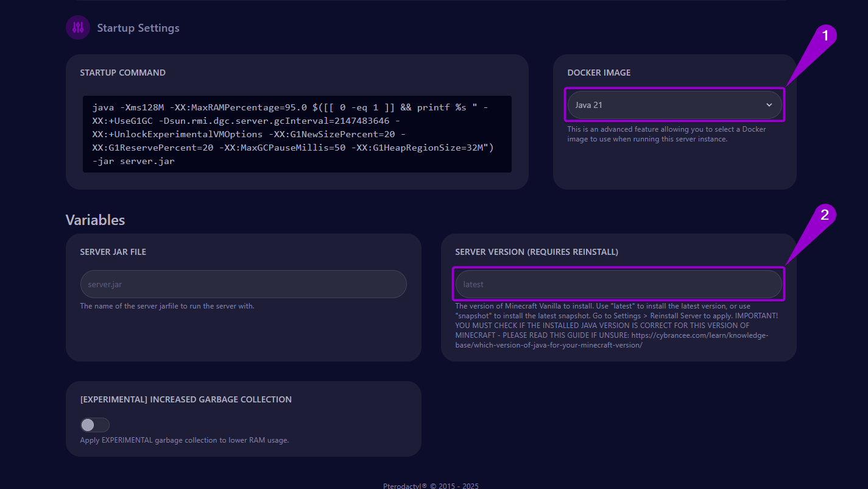
Task: Click inside the Server Jar File input
Action: tap(242, 284)
